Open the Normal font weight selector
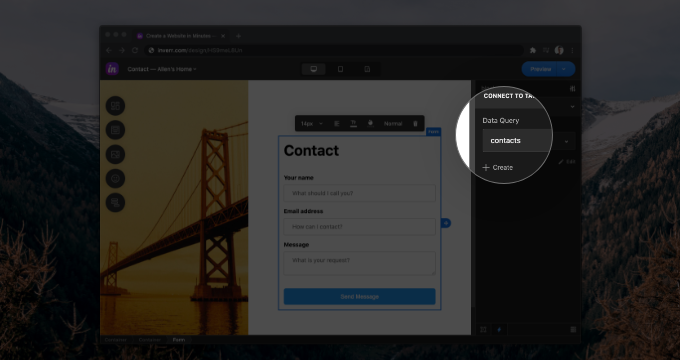 click(x=393, y=124)
